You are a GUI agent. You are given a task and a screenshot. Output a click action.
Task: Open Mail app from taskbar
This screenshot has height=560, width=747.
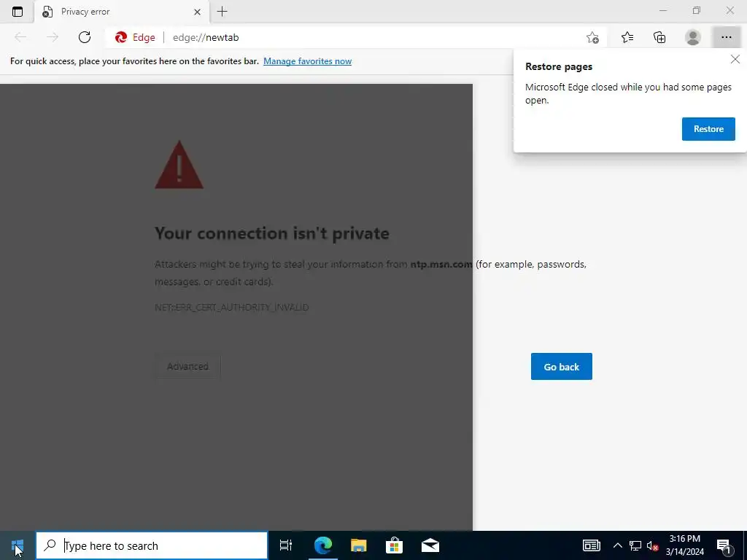pos(430,545)
